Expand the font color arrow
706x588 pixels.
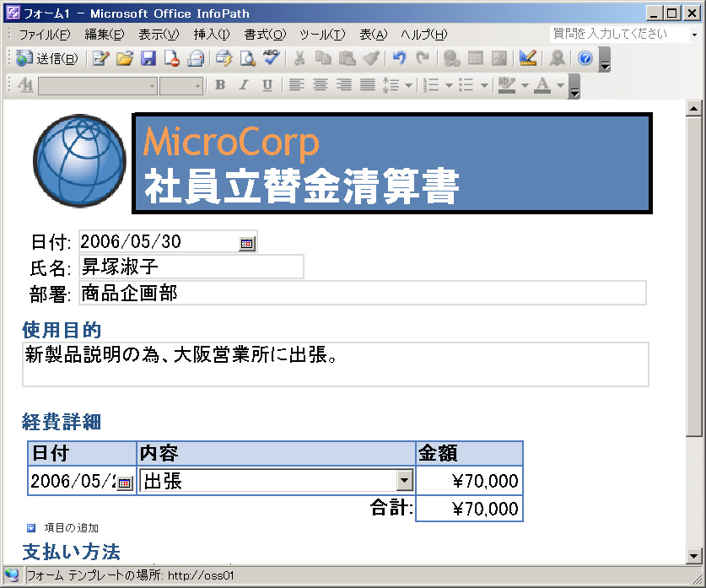pos(560,84)
